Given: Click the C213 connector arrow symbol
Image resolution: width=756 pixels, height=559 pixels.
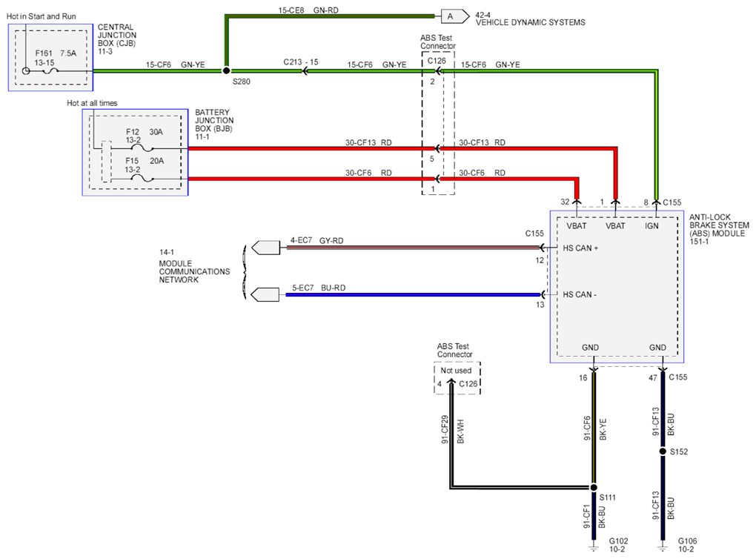Looking at the screenshot, I should pyautogui.click(x=305, y=71).
